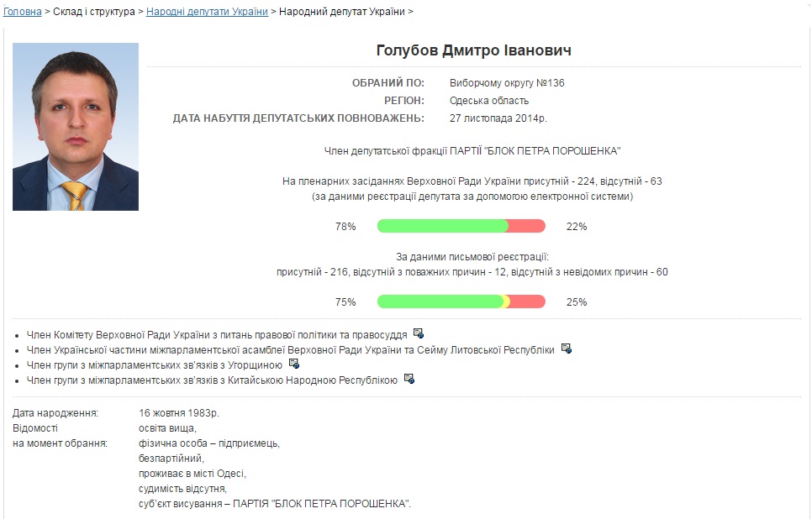Click the БЛОК ПЕТРА ПОРОШЕНКА faction line
This screenshot has width=812, height=519.
coord(472,150)
